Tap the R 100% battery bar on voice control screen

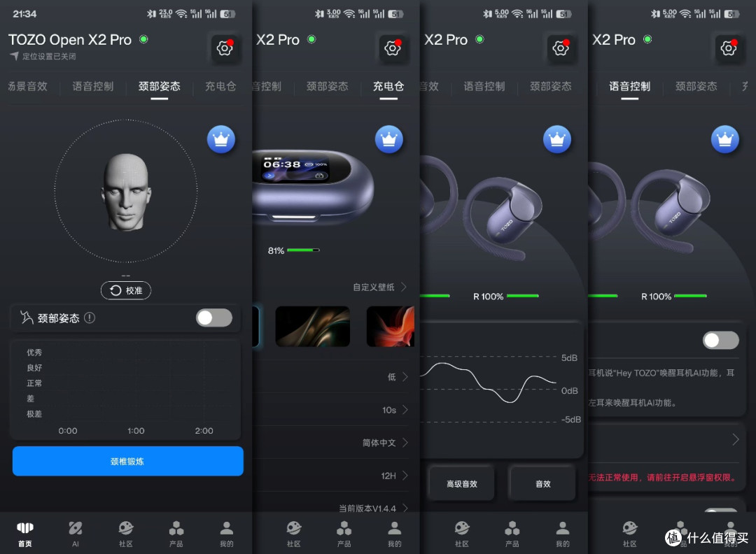690,296
